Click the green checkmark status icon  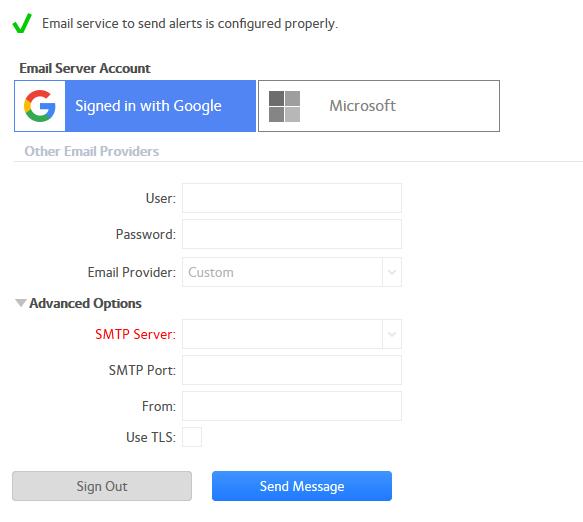pos(22,23)
